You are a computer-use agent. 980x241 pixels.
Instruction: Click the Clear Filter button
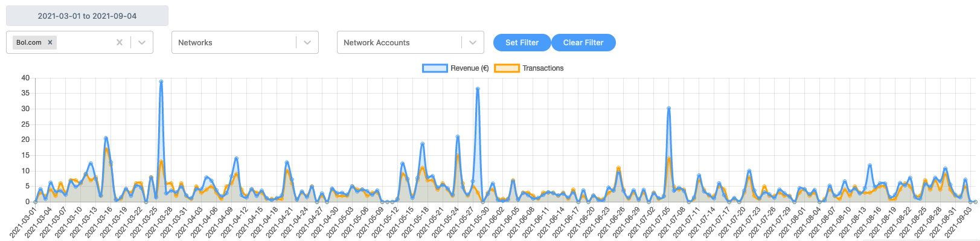583,42
